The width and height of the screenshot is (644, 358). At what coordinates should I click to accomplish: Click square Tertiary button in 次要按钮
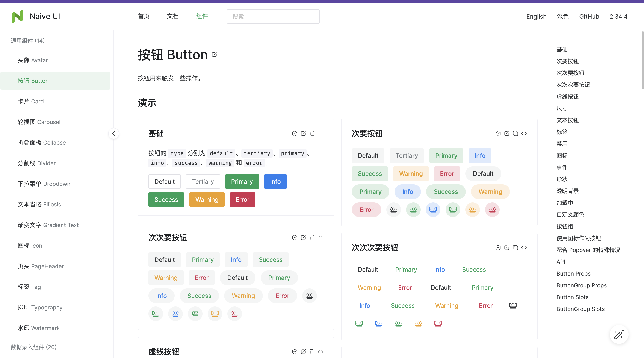pyautogui.click(x=407, y=156)
